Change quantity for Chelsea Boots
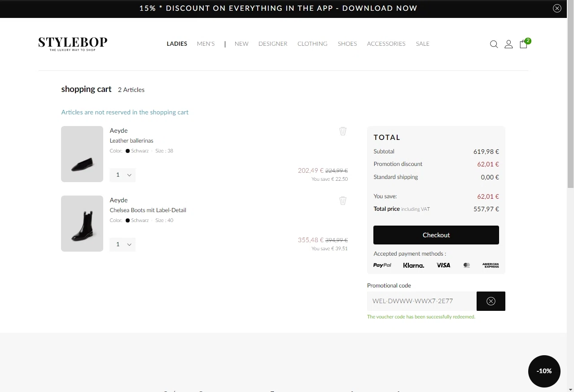This screenshot has width=574, height=392. pyautogui.click(x=123, y=244)
